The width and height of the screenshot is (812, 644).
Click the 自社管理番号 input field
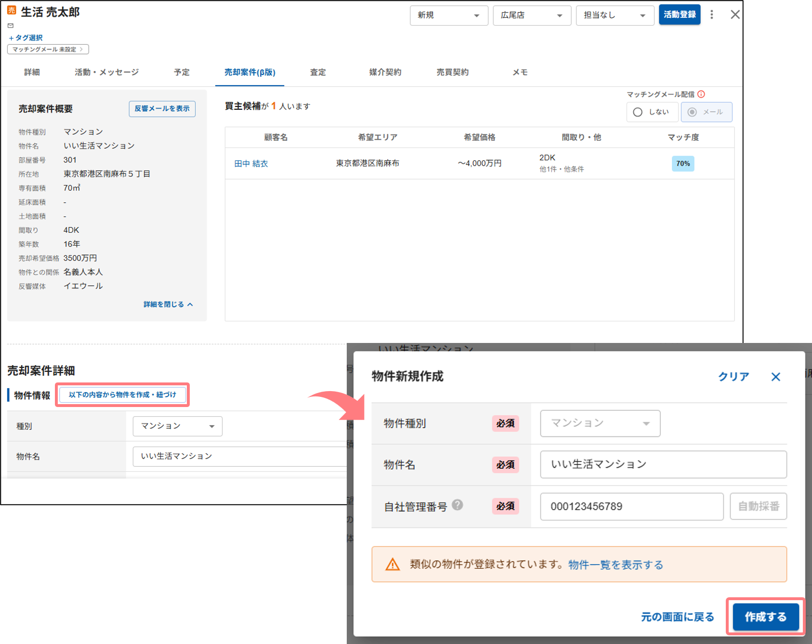tap(631, 506)
